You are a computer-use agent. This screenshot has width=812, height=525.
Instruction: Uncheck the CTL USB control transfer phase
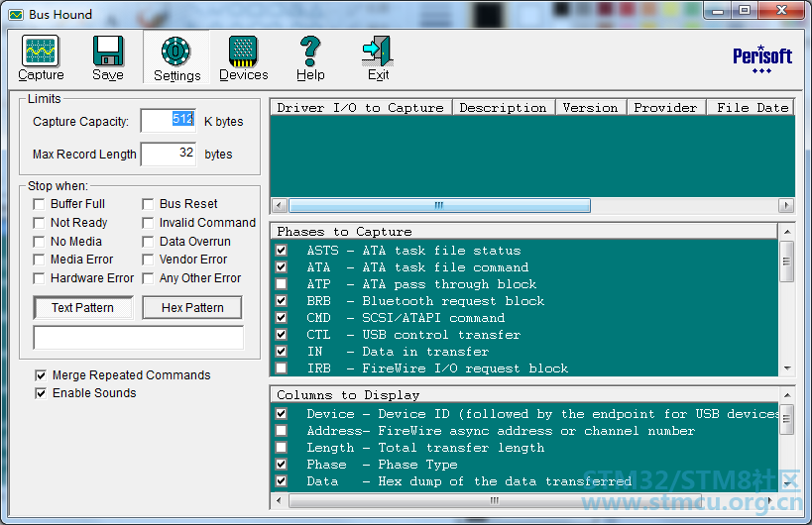click(x=282, y=335)
